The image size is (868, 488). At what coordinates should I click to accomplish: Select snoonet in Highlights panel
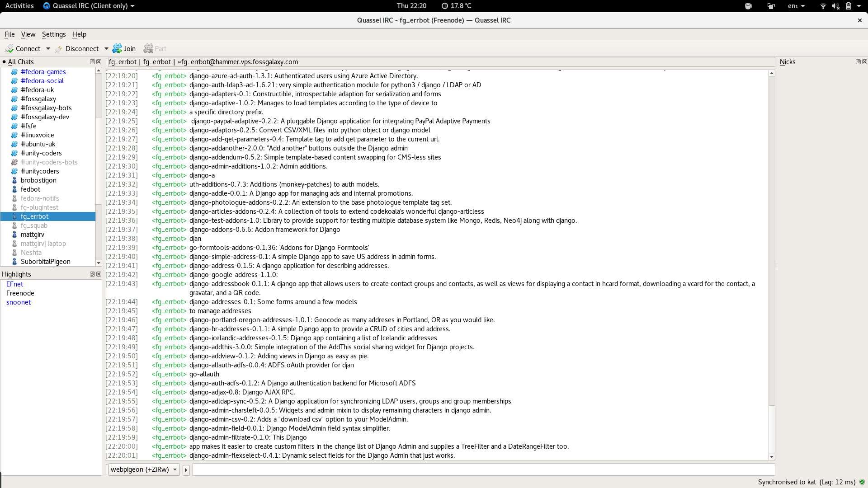19,302
